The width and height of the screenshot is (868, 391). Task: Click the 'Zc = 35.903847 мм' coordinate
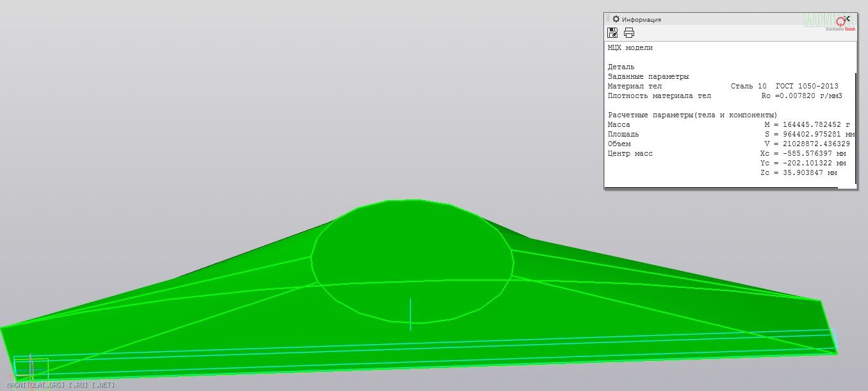tap(798, 172)
